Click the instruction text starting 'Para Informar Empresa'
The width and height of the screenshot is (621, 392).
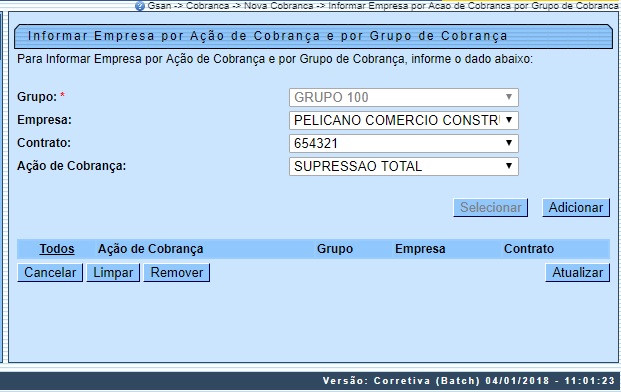[x=275, y=59]
